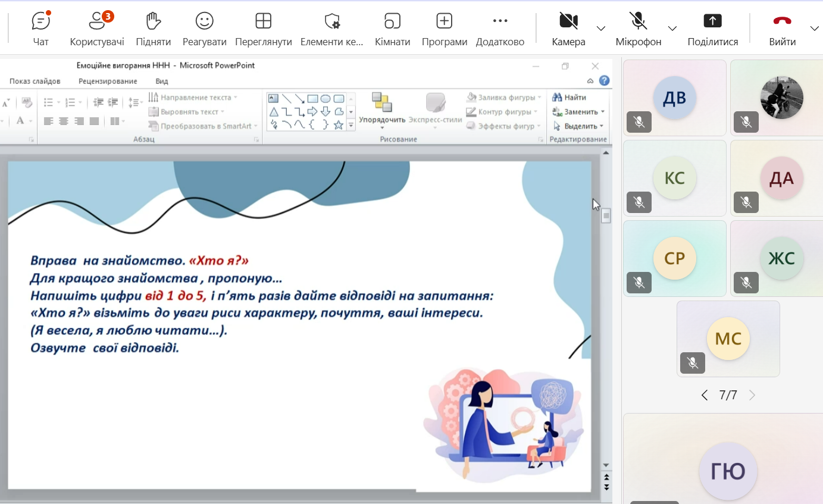
Task: Click the red Вийти leave button
Action: [782, 29]
